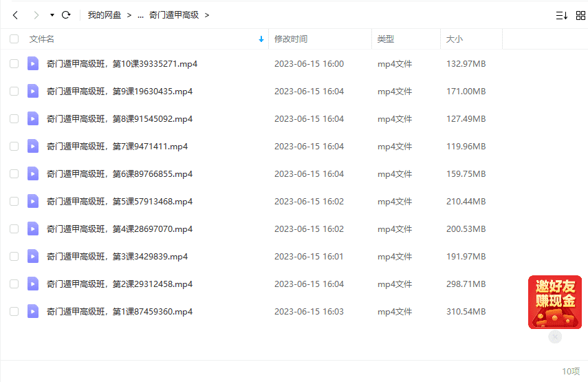Open the 邀好友赚现金 promotion banner
Image resolution: width=588 pixels, height=382 pixels.
[554, 301]
